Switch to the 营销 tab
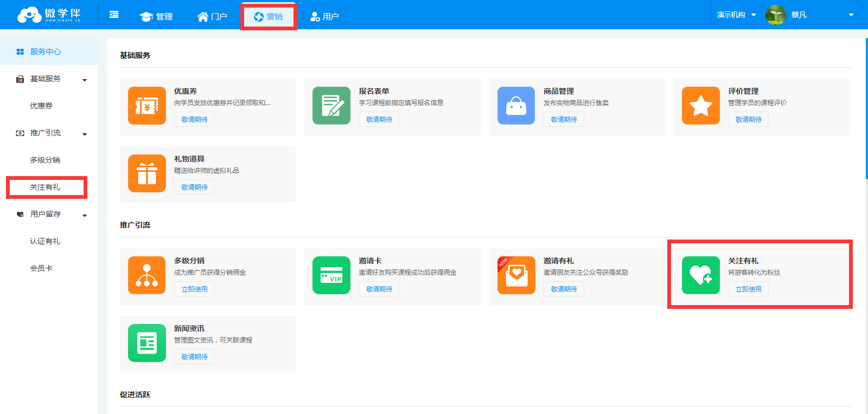The width and height of the screenshot is (868, 414). pos(269,16)
